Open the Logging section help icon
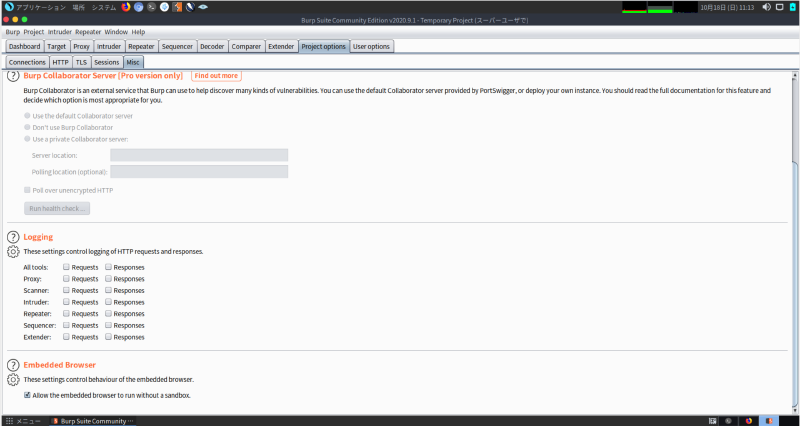Viewport: 800px width, 426px height. (x=13, y=237)
